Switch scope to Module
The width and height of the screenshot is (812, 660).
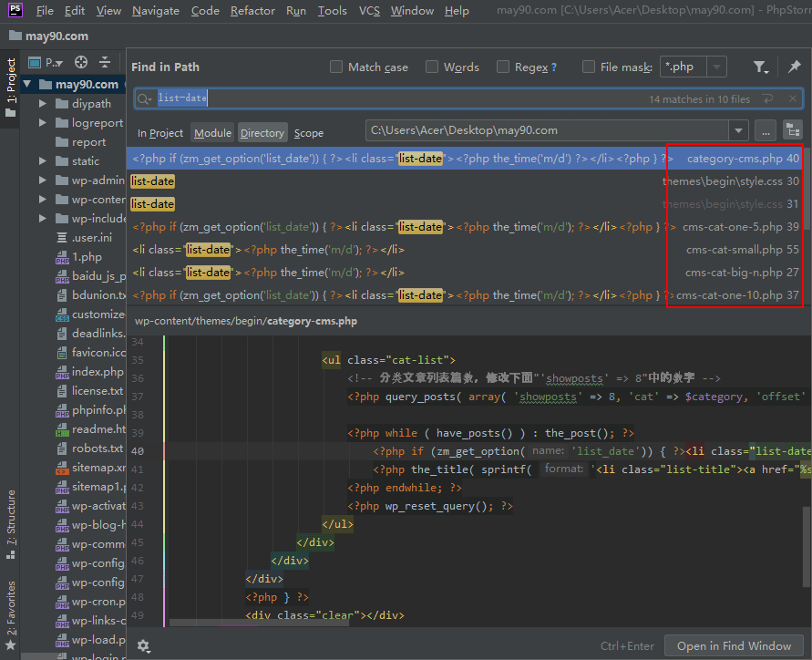point(212,133)
